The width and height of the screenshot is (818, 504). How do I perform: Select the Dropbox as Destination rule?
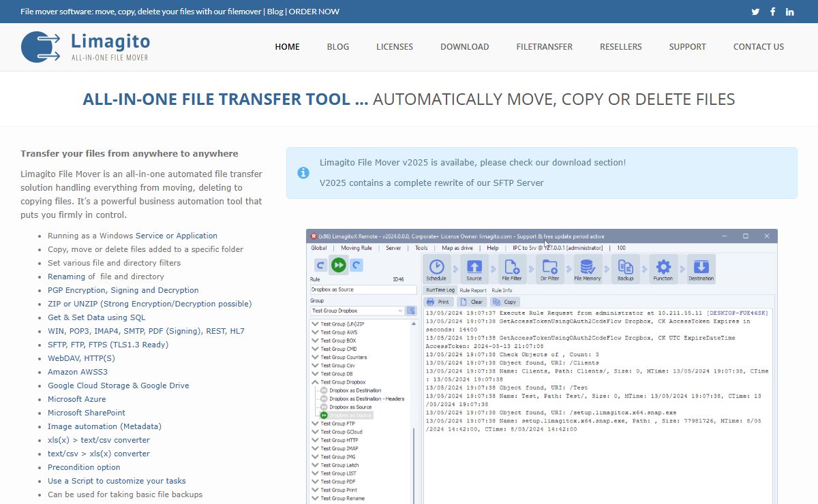point(355,391)
